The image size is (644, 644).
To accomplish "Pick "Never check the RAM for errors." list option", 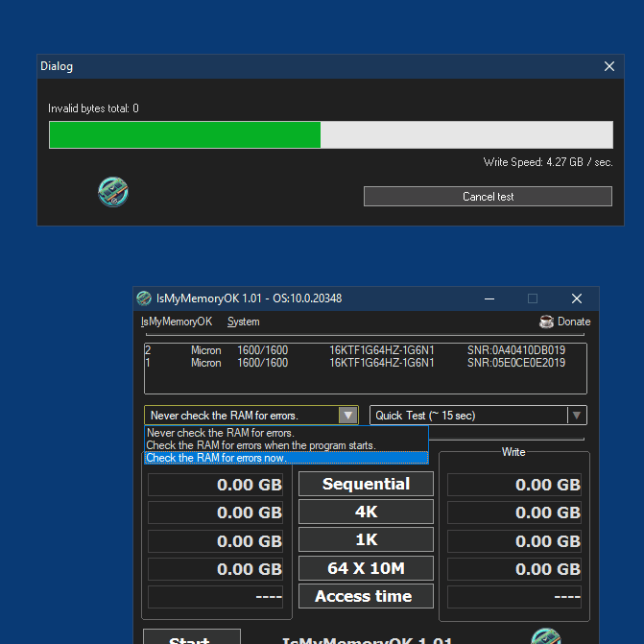I will click(286, 433).
